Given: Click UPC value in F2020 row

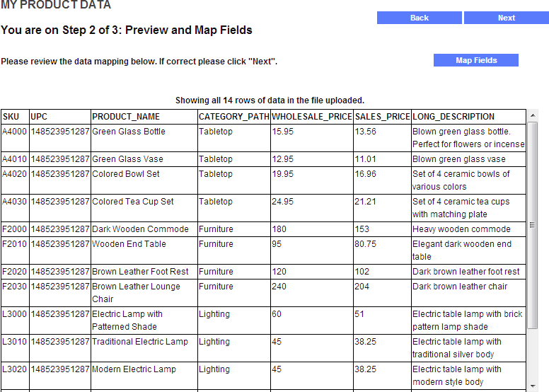Looking at the screenshot, I should (60, 272).
